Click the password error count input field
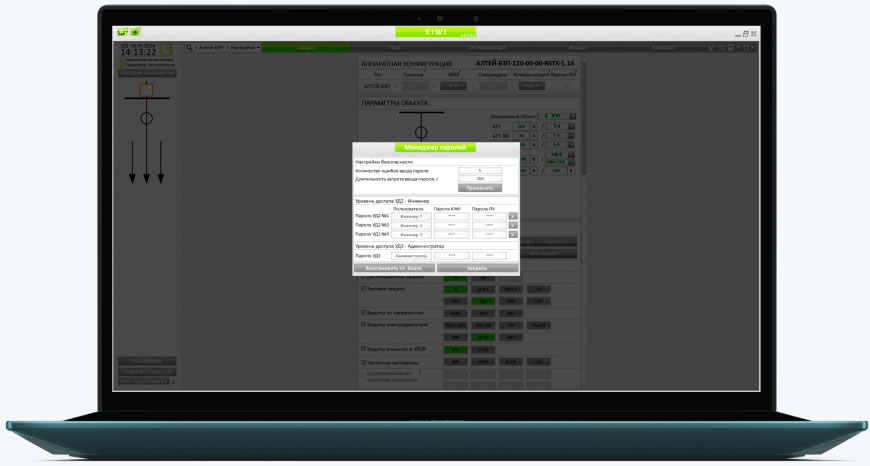 click(480, 170)
